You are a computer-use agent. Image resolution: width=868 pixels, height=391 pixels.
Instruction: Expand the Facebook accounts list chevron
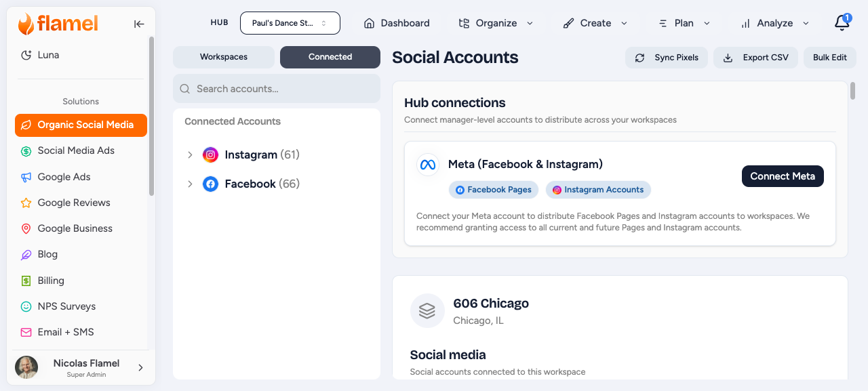point(191,184)
